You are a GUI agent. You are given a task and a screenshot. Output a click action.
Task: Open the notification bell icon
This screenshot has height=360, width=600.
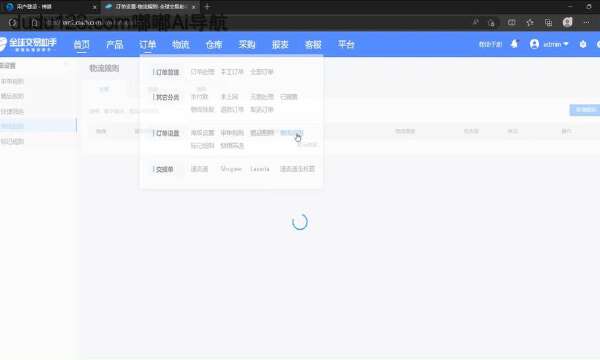point(514,44)
